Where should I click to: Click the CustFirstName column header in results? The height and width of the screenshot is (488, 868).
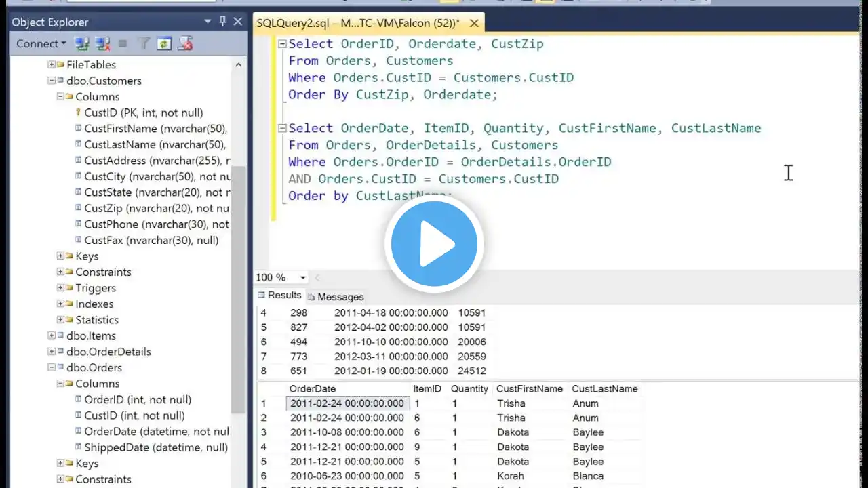pyautogui.click(x=530, y=389)
